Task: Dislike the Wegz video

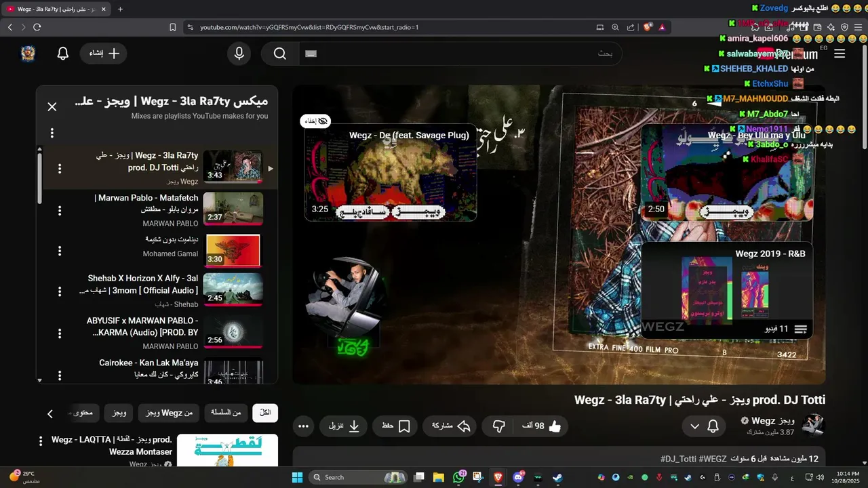Action: [499, 426]
